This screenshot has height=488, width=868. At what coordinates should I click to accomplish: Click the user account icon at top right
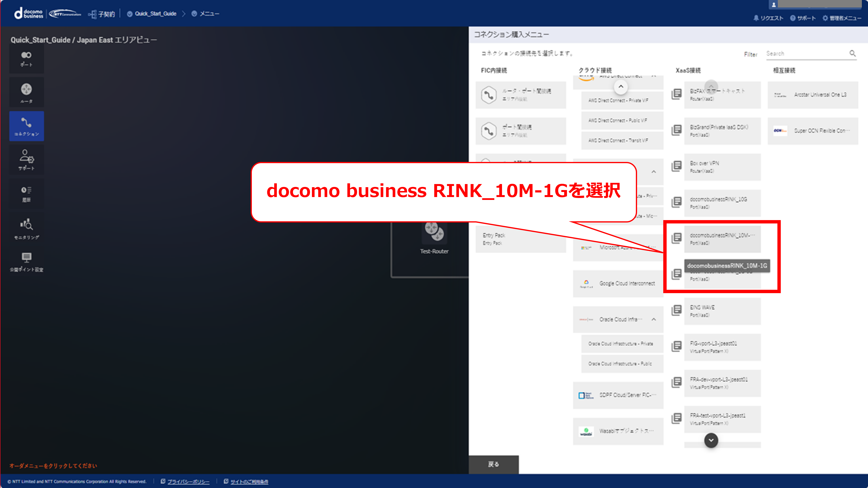(x=774, y=5)
